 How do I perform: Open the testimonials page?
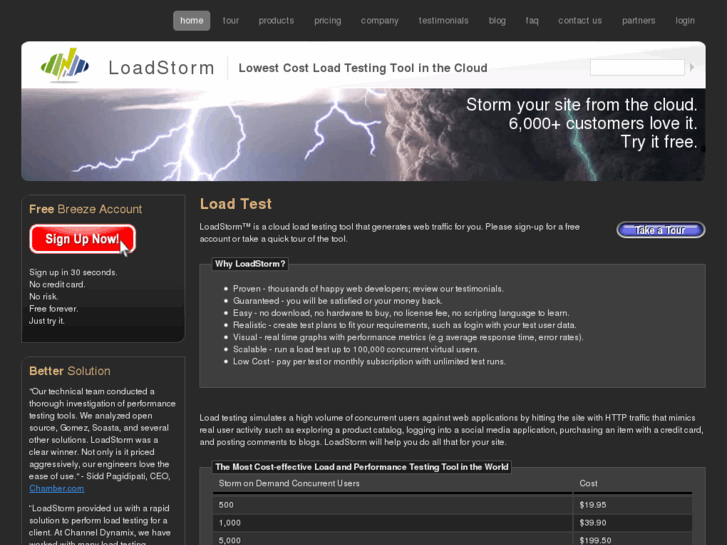(444, 21)
